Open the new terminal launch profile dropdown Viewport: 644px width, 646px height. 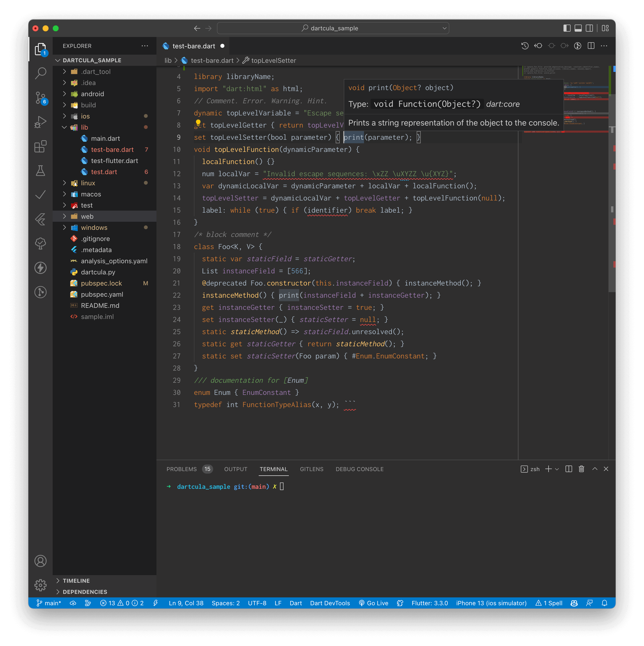pyautogui.click(x=557, y=469)
